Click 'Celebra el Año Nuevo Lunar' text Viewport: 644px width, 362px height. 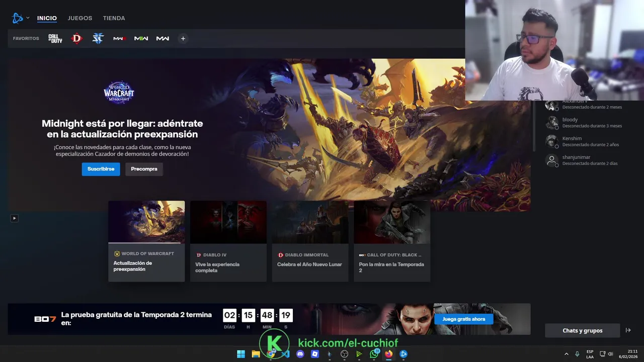[x=309, y=264]
